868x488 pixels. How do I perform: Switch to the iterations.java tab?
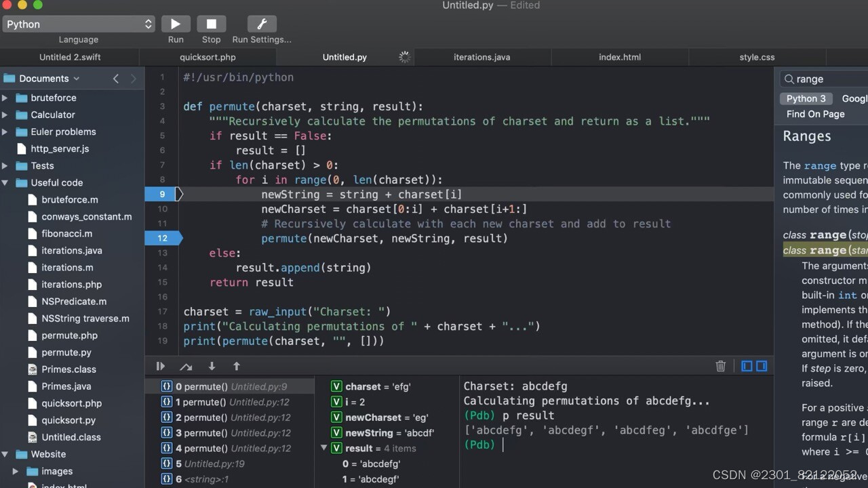click(481, 57)
